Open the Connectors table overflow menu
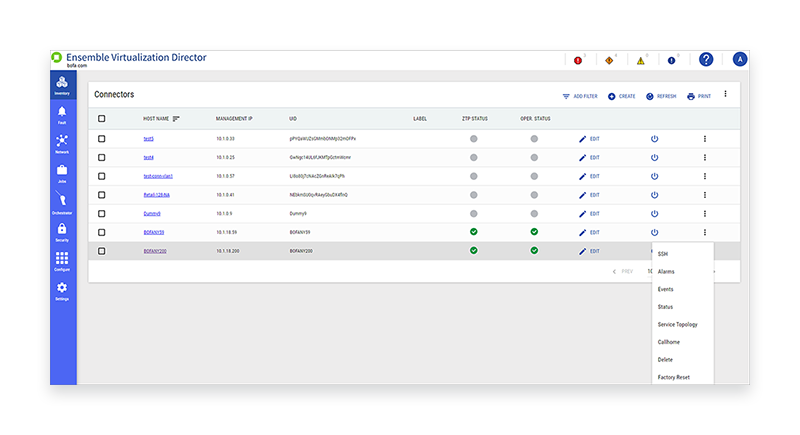Viewport: 800px width, 435px height. coord(726,94)
